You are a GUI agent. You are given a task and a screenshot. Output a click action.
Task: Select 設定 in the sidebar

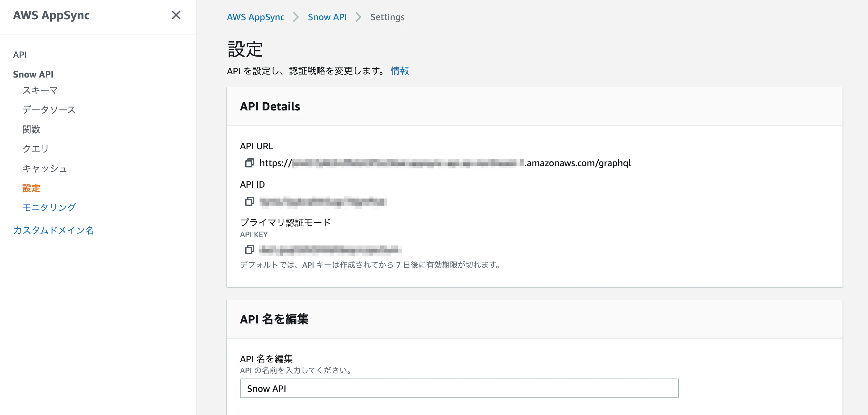click(31, 188)
